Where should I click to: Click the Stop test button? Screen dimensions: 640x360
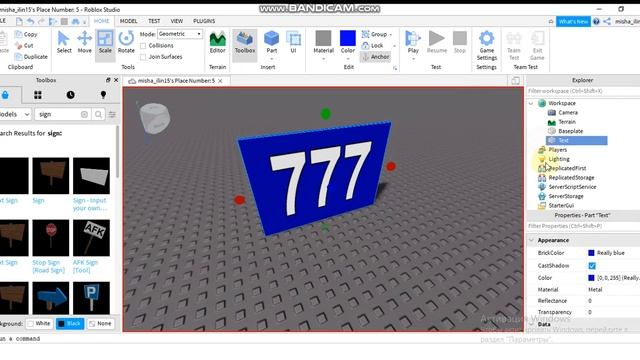pyautogui.click(x=460, y=42)
